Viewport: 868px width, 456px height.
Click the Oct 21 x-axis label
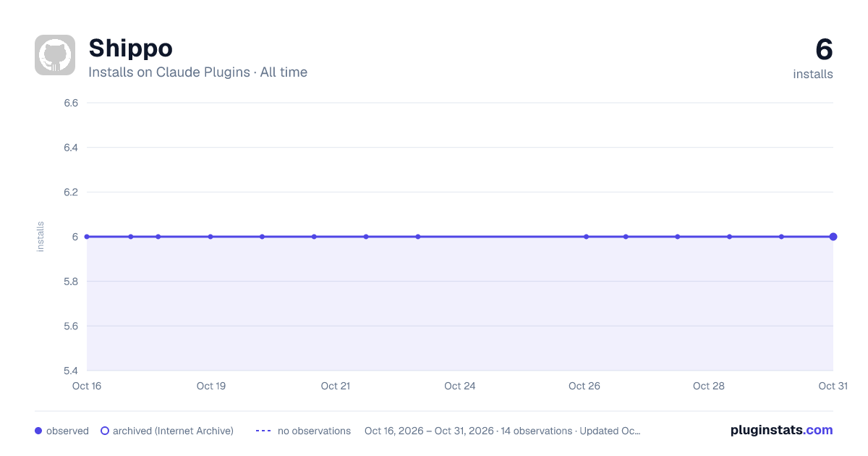336,386
